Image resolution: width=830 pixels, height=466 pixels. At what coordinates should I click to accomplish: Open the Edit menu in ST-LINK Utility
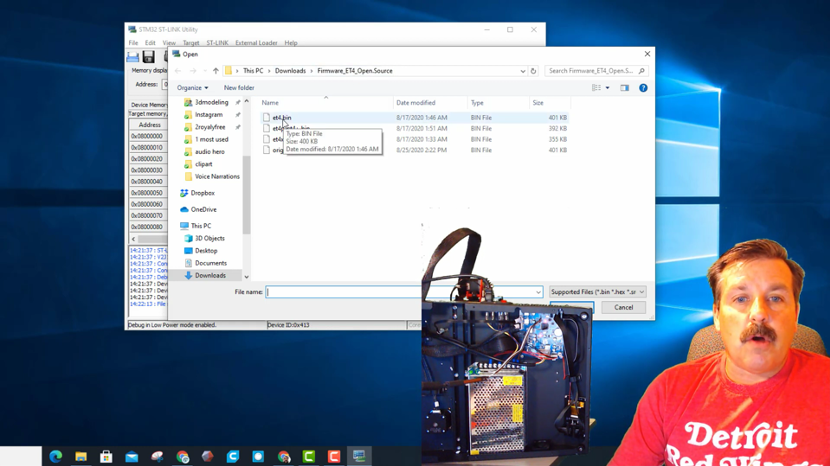click(150, 43)
